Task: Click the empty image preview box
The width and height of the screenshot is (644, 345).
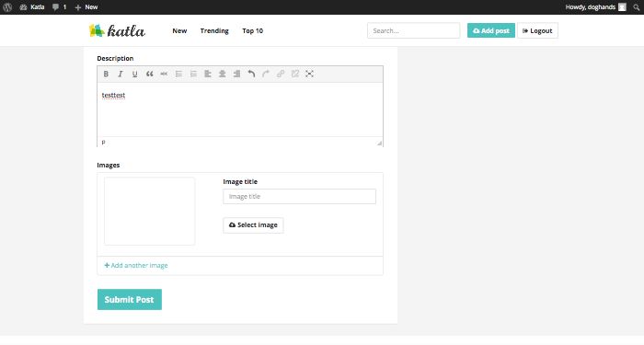Action: pyautogui.click(x=149, y=211)
